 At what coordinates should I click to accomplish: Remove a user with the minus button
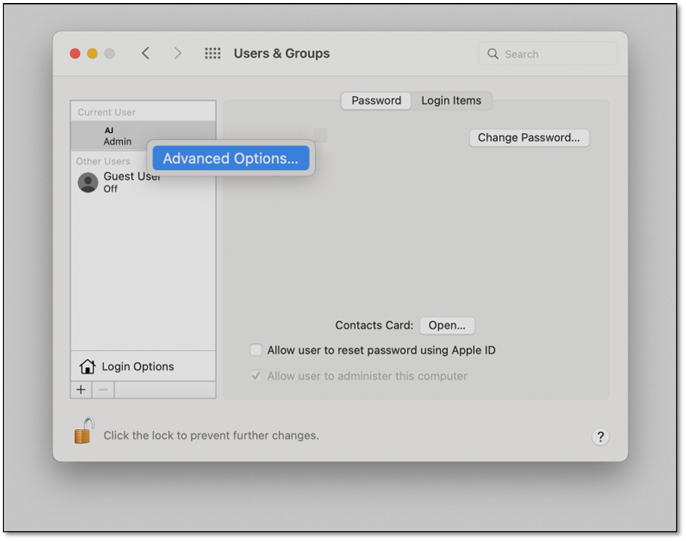(103, 390)
